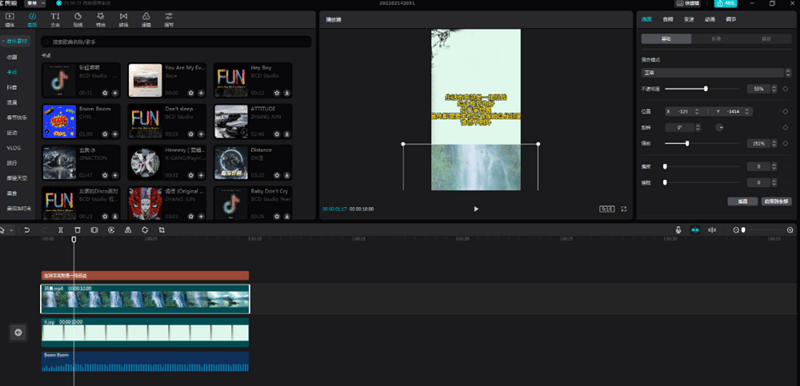Toggle scale keyframe diamond

(x=786, y=143)
